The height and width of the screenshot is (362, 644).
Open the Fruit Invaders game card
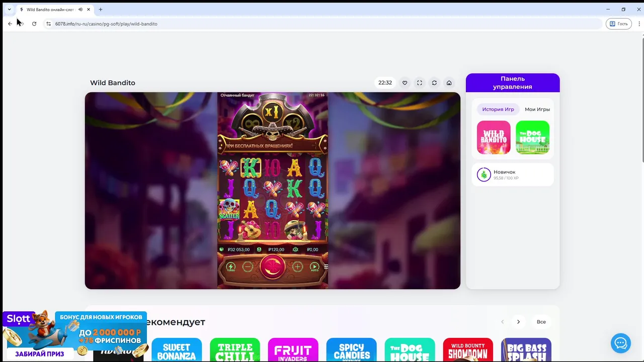coord(293,350)
